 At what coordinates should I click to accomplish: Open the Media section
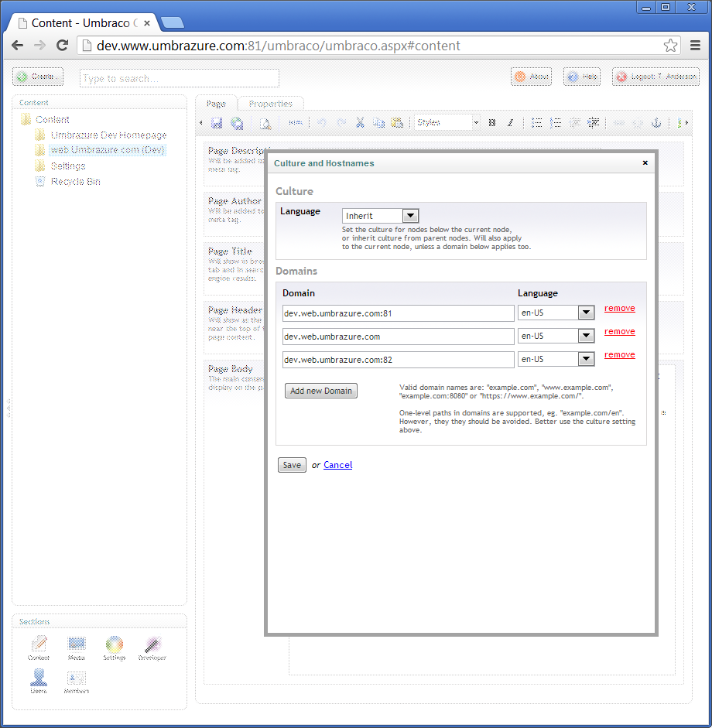76,646
